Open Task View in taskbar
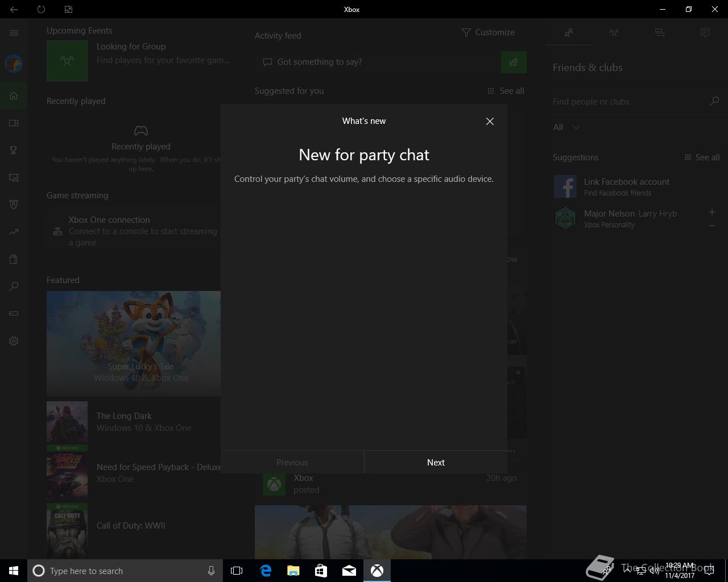This screenshot has height=582, width=728. pyautogui.click(x=237, y=571)
